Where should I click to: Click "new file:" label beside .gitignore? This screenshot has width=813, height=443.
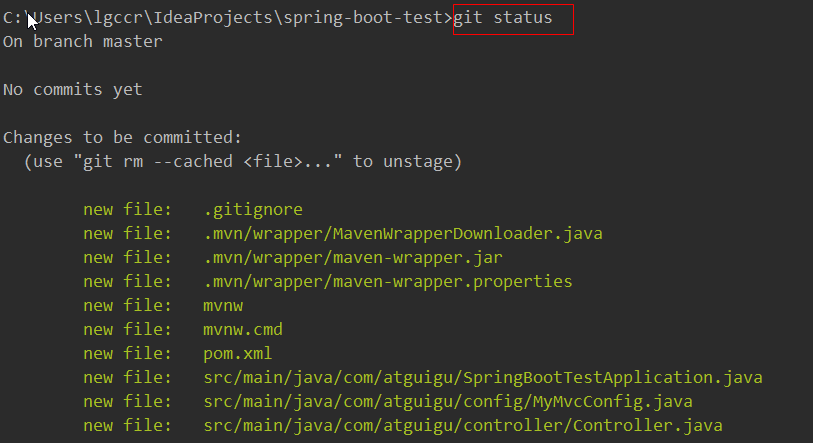[x=128, y=210]
